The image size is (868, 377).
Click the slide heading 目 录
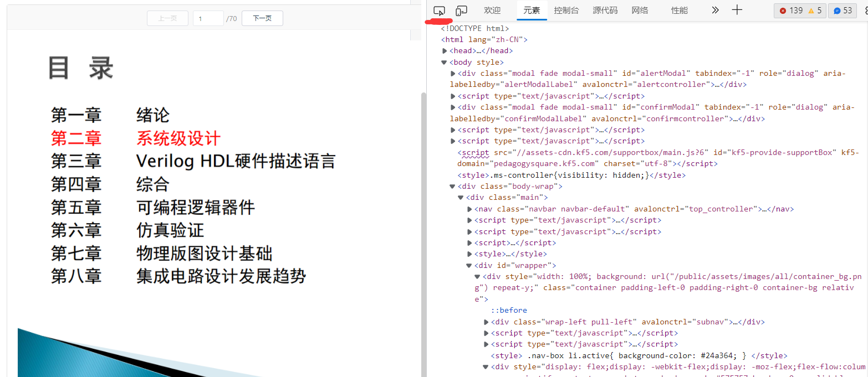(81, 69)
